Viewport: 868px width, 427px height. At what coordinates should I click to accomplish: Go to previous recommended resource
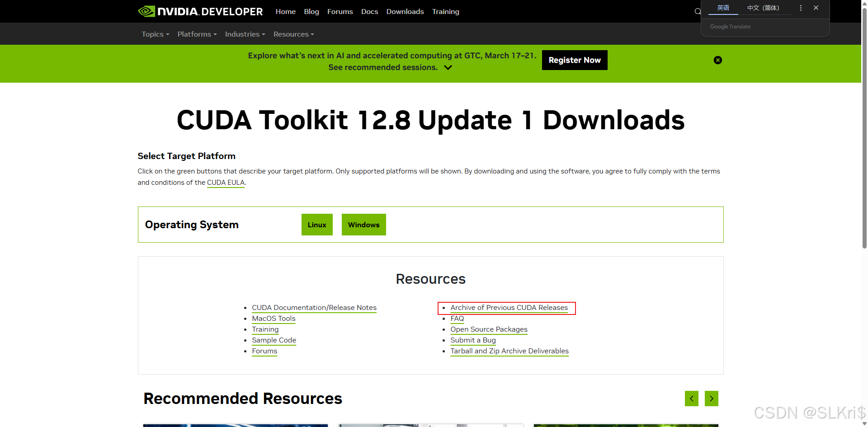point(692,399)
